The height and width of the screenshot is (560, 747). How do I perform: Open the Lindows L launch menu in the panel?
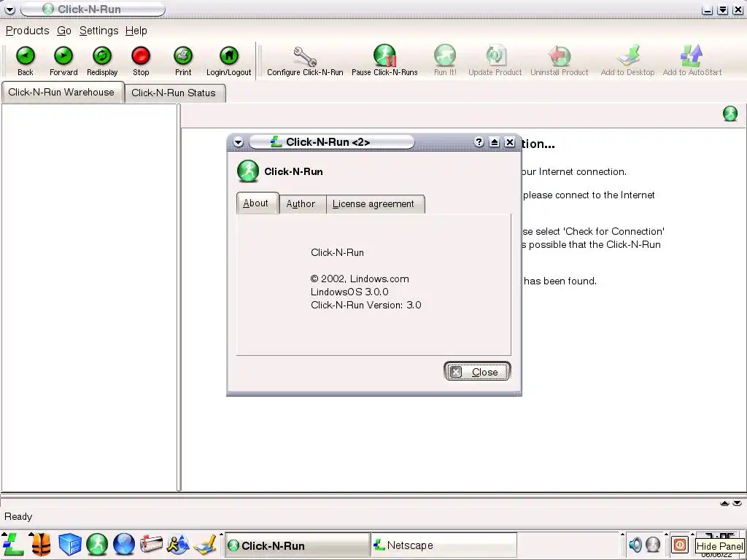pos(13,544)
